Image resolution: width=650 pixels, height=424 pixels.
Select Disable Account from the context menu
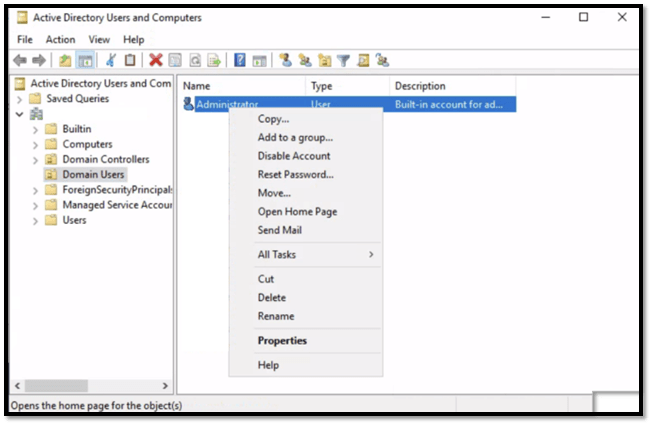(306, 156)
